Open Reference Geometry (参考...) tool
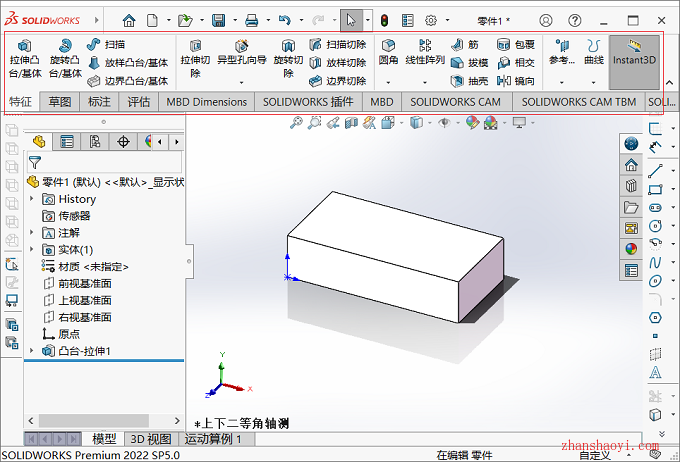680x462 pixels. click(562, 52)
